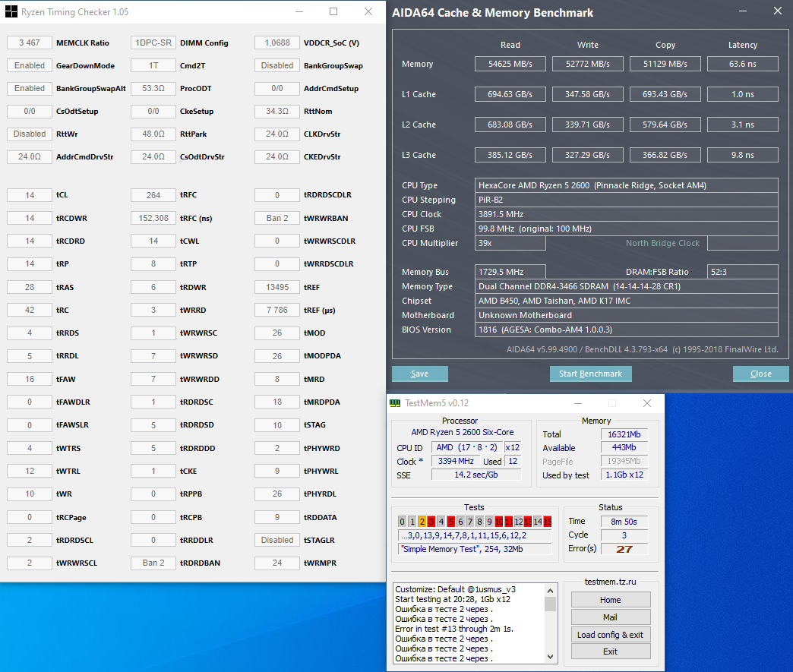Click the Clock value 3394 MHz

[x=456, y=461]
